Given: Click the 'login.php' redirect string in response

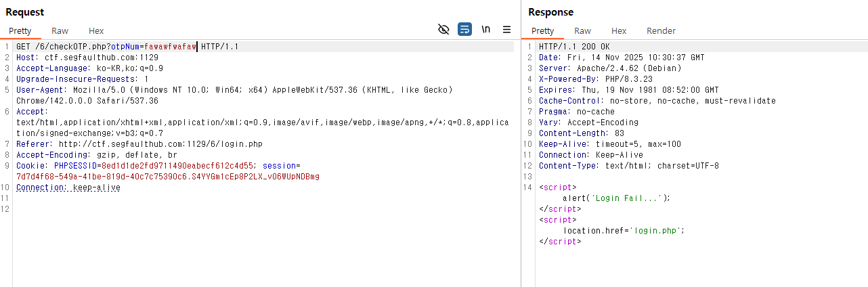Looking at the screenshot, I should [655, 231].
